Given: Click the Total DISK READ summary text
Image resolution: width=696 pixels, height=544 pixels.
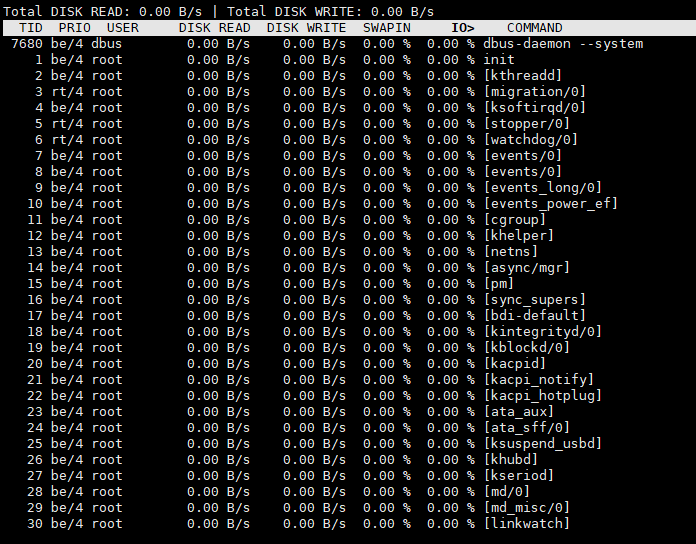Looking at the screenshot, I should (110, 11).
